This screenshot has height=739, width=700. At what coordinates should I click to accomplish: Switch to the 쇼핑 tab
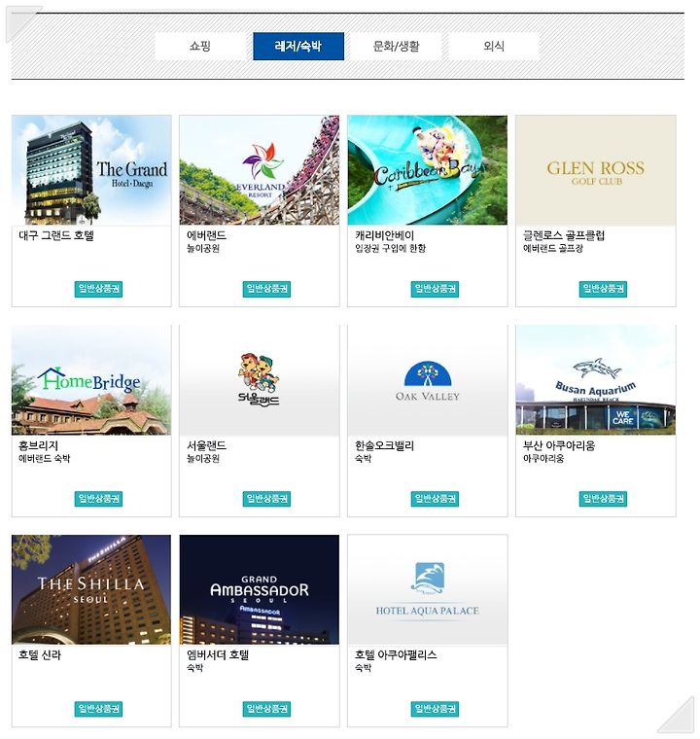pyautogui.click(x=200, y=47)
